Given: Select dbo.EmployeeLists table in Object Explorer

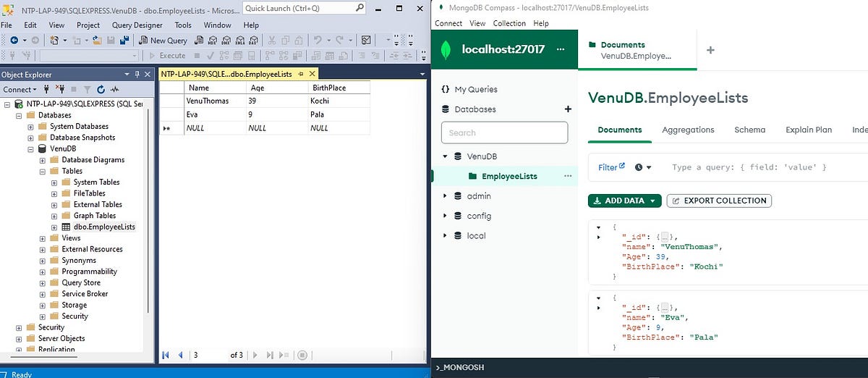Looking at the screenshot, I should 104,227.
